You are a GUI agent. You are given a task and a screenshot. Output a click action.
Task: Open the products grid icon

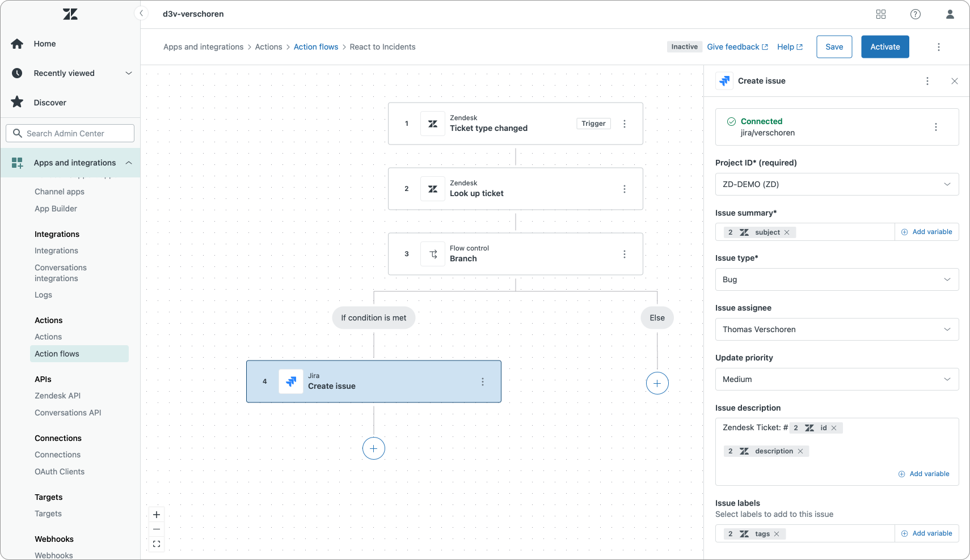881,14
